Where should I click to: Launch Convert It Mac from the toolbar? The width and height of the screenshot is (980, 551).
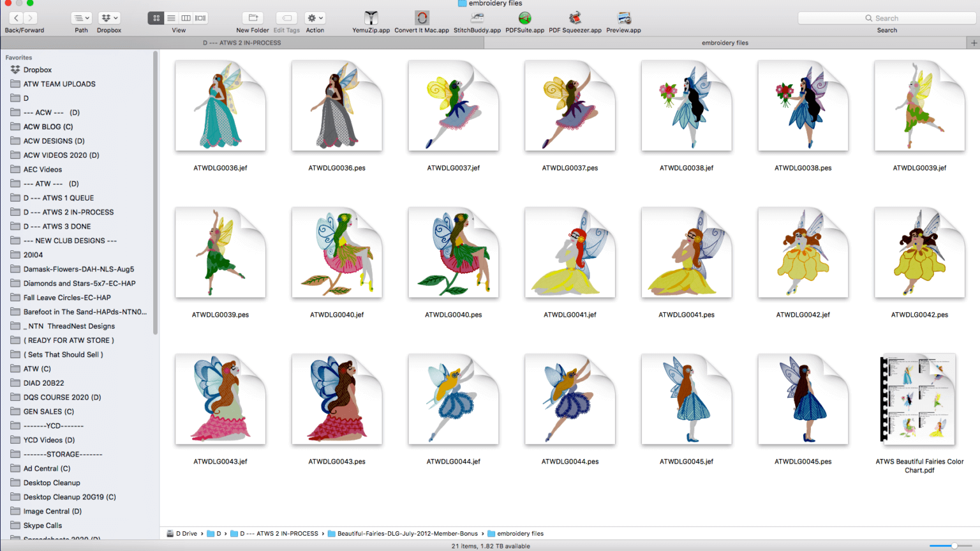[422, 19]
